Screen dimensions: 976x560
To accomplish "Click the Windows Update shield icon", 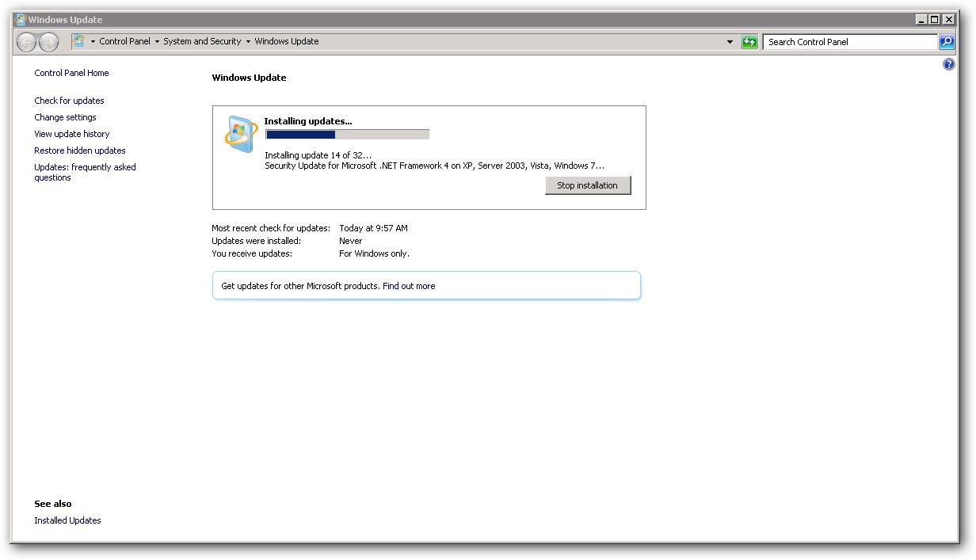I will [x=240, y=134].
